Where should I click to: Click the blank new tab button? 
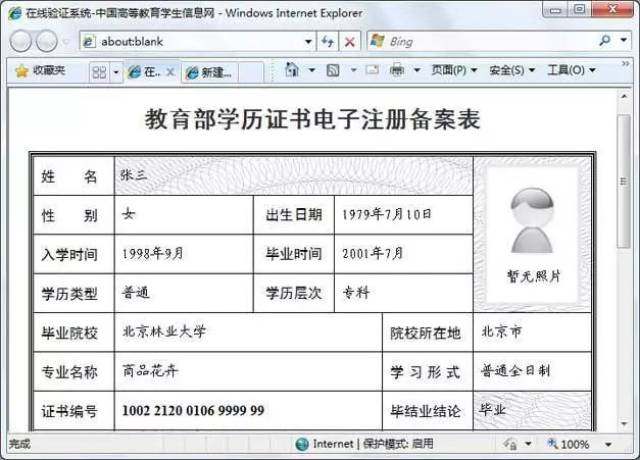(251, 73)
